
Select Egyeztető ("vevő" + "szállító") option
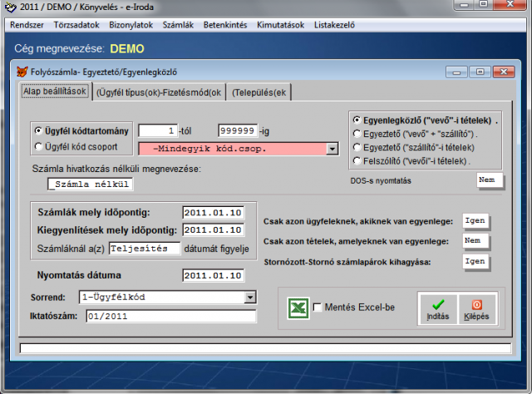click(357, 133)
